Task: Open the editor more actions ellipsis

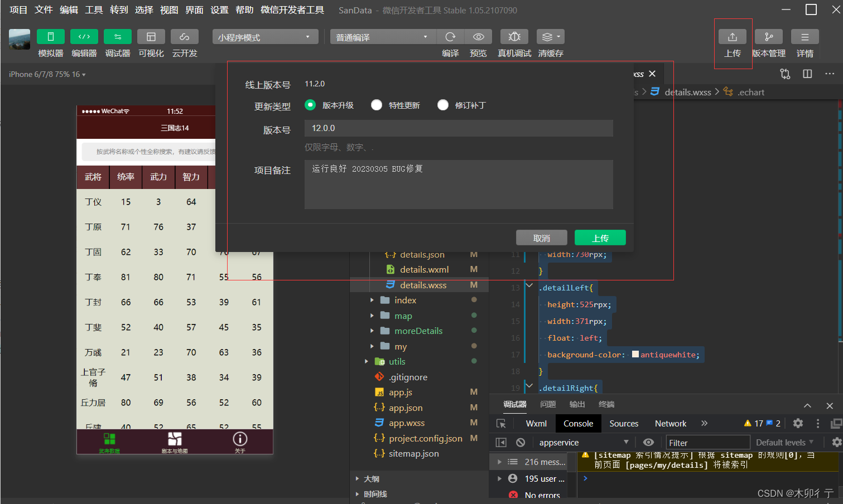Action: (x=830, y=74)
